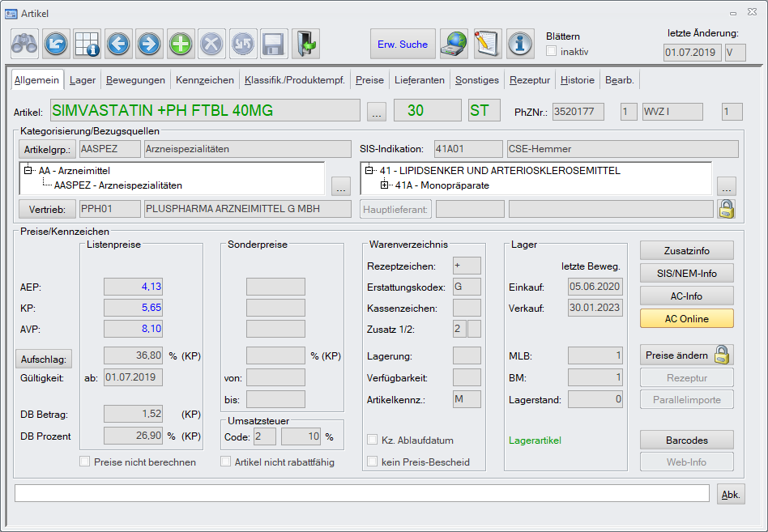Viewport: 768px width, 532px height.
Task: Expand the 41A - Monopräparate node
Action: [x=385, y=185]
